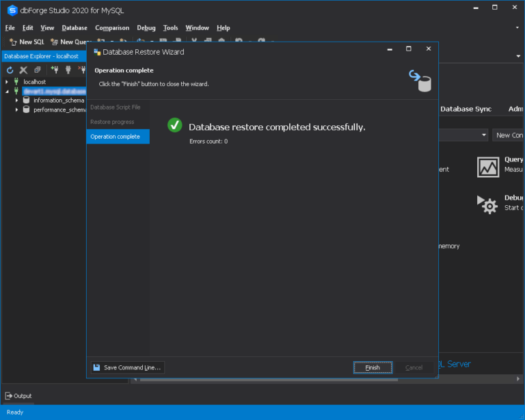Screen dimensions: 525x420
Task: Click the restore wizard database arrow graphic
Action: click(x=420, y=81)
